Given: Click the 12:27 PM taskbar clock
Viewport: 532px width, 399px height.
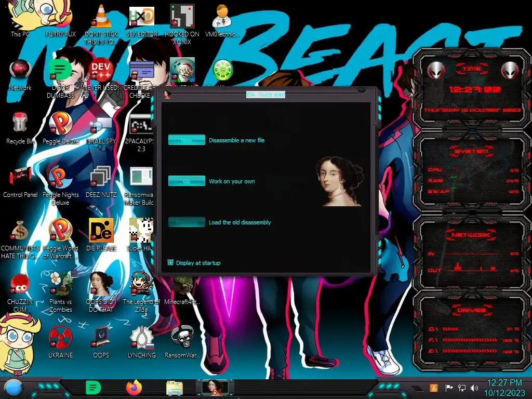Looking at the screenshot, I should coord(504,383).
